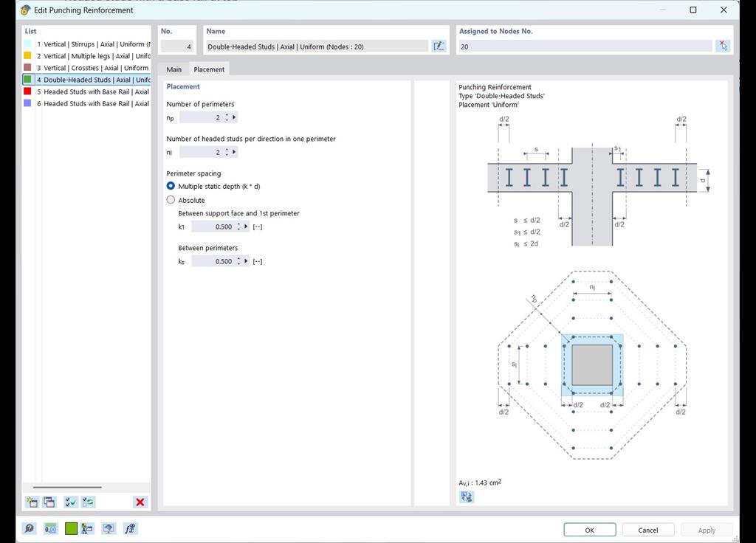
Task: Switch to the Main tab
Action: pos(173,69)
